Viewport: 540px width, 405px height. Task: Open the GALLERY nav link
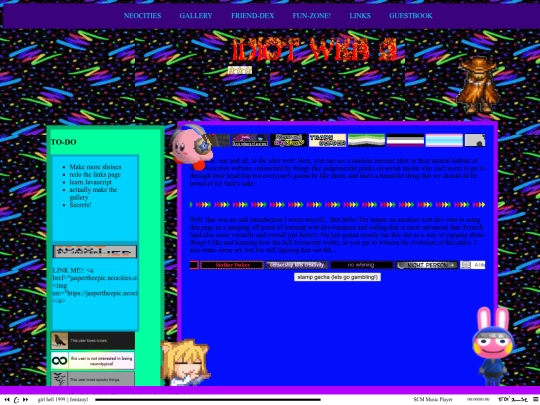196,16
